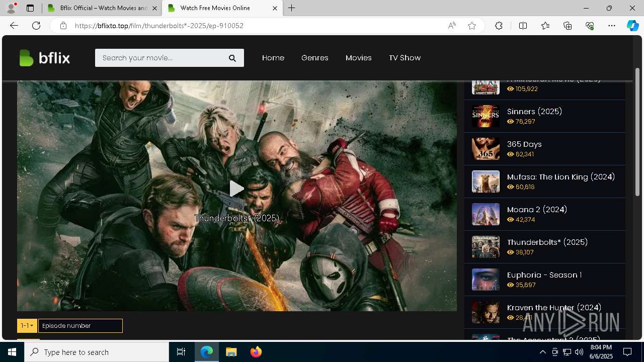Play the Thunderbolts* video

point(237,189)
